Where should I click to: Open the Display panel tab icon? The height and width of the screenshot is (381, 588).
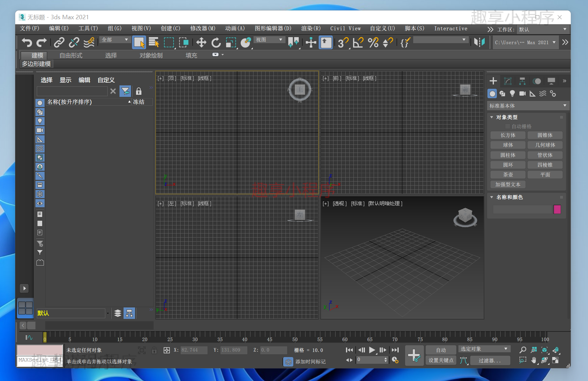click(551, 81)
